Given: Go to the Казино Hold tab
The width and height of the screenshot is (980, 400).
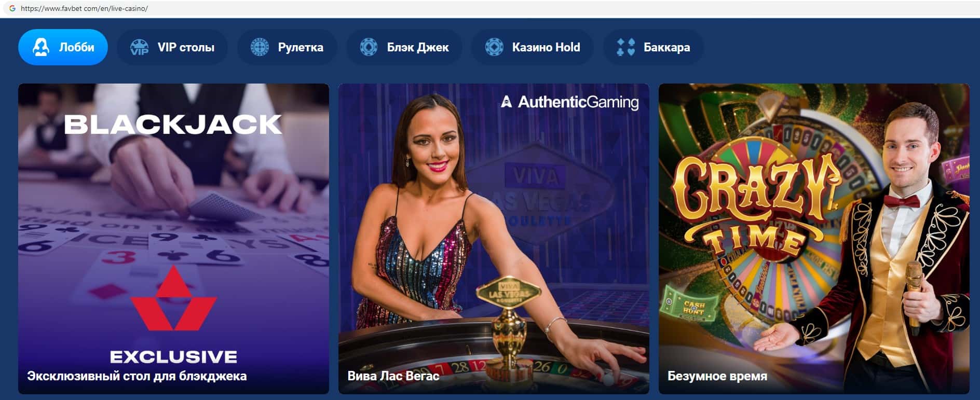Looking at the screenshot, I should 532,47.
